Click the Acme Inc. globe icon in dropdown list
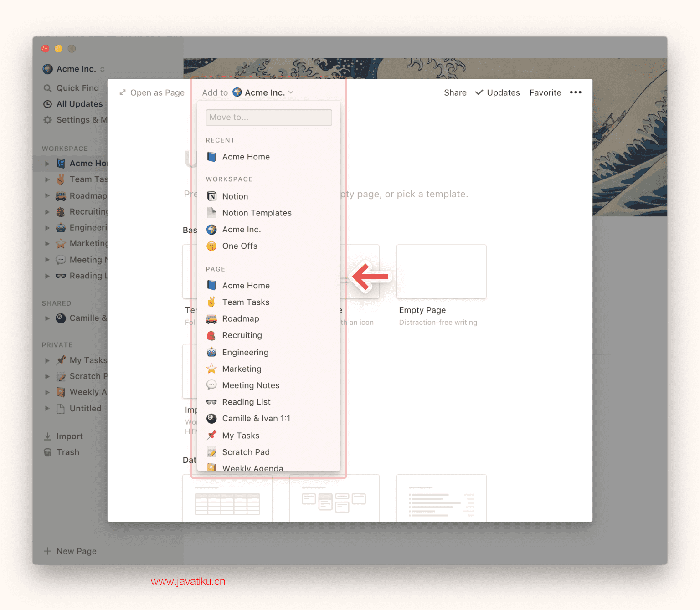 click(x=211, y=230)
